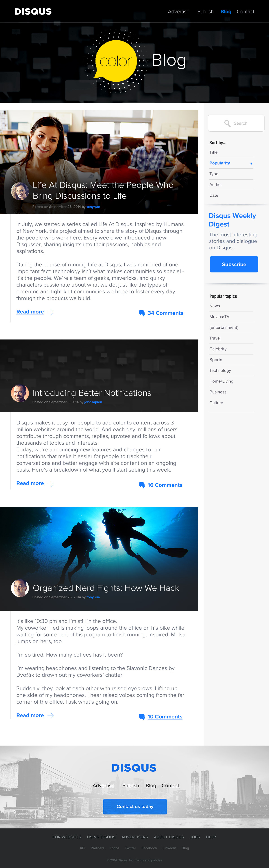Click Read more under the Life At Disqus post
The width and height of the screenshot is (269, 868).
[x=30, y=312]
